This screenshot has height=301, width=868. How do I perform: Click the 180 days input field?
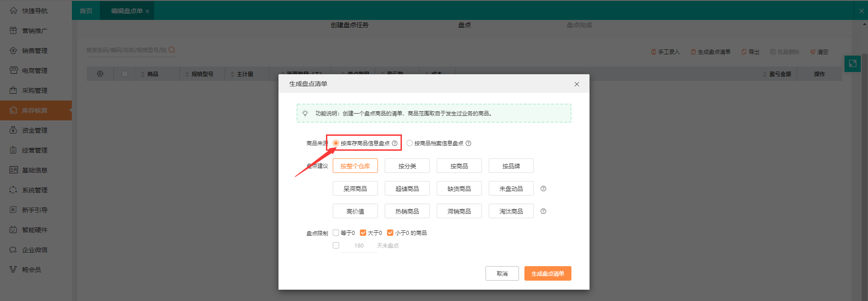[359, 246]
